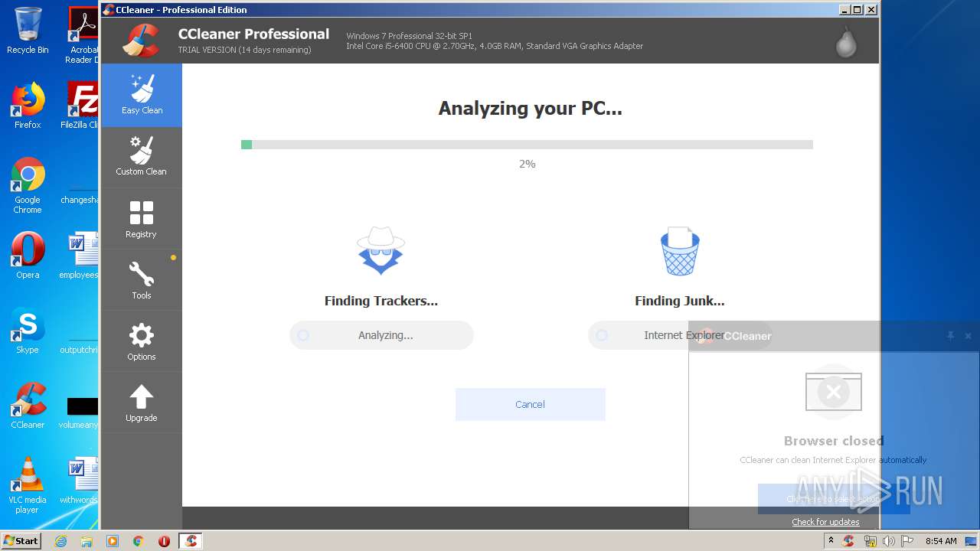Image resolution: width=980 pixels, height=551 pixels.
Task: Click the 'TRIAL VERSION (14 days remaining)' text
Action: tap(244, 50)
